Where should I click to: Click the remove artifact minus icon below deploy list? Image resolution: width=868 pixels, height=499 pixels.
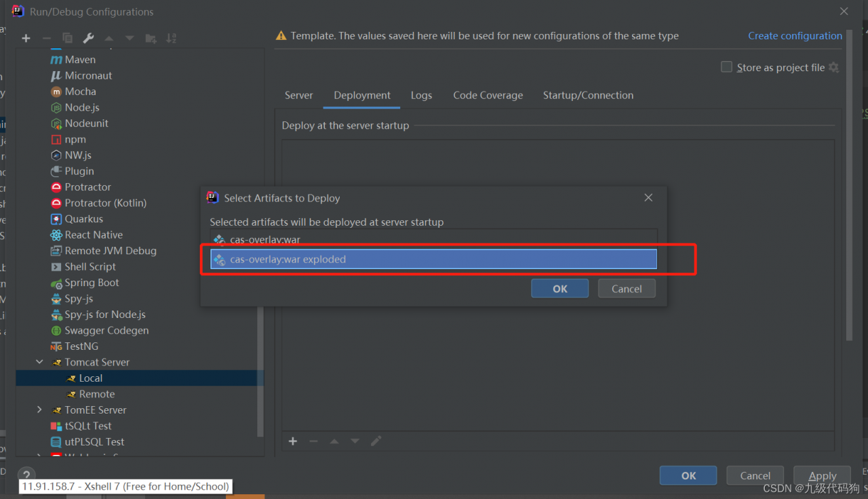[x=313, y=441]
